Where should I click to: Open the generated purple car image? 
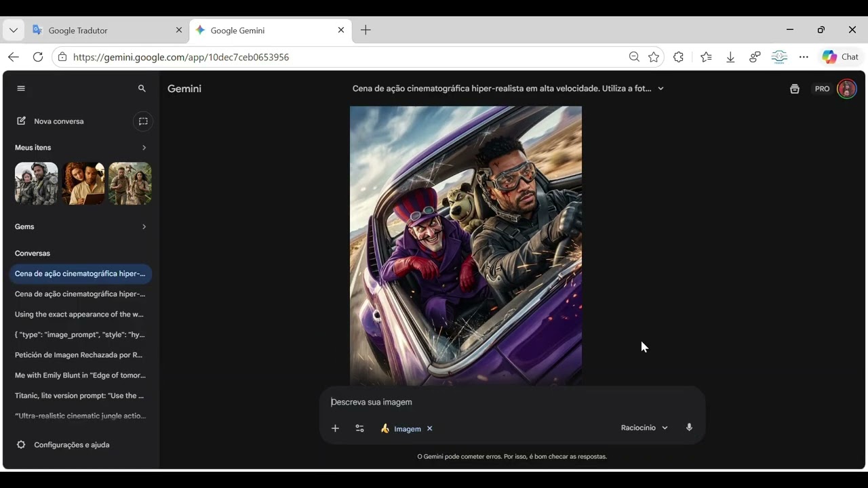pyautogui.click(x=466, y=245)
